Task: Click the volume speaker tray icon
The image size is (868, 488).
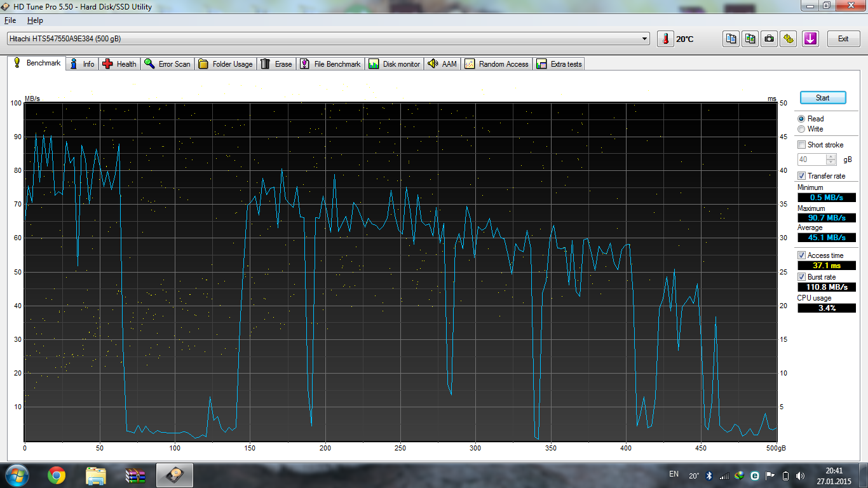Action: [801, 475]
